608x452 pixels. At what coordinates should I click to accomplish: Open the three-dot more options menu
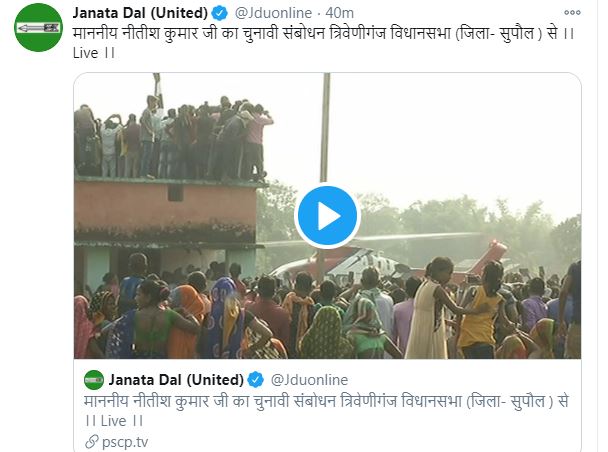click(572, 13)
